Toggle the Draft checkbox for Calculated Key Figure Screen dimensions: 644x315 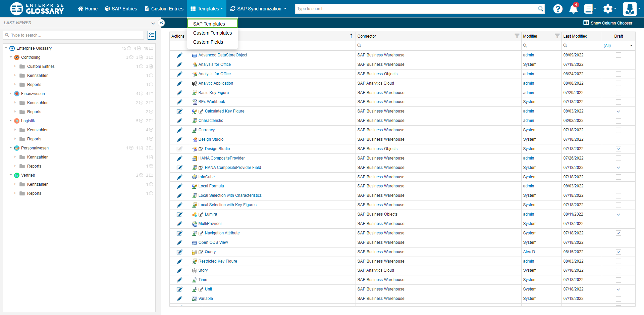[619, 111]
